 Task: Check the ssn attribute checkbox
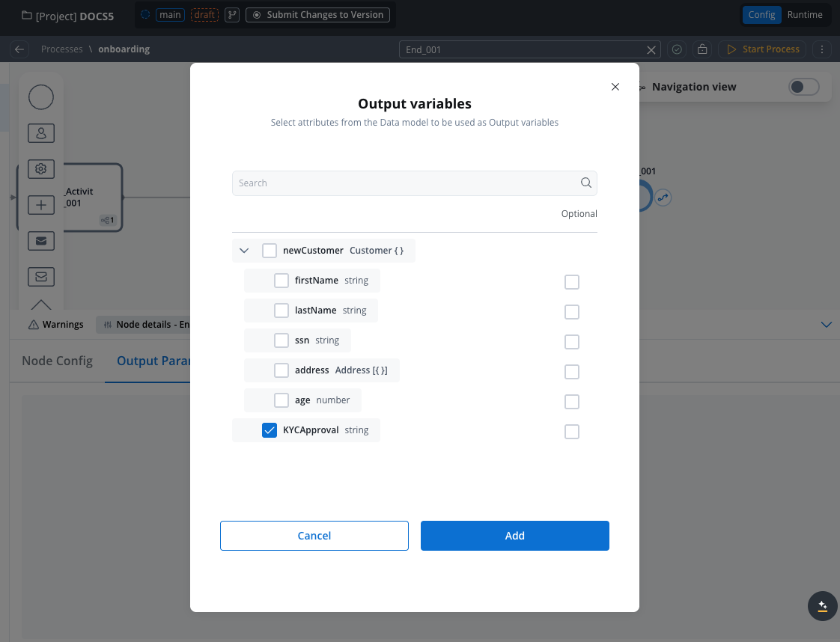[281, 340]
